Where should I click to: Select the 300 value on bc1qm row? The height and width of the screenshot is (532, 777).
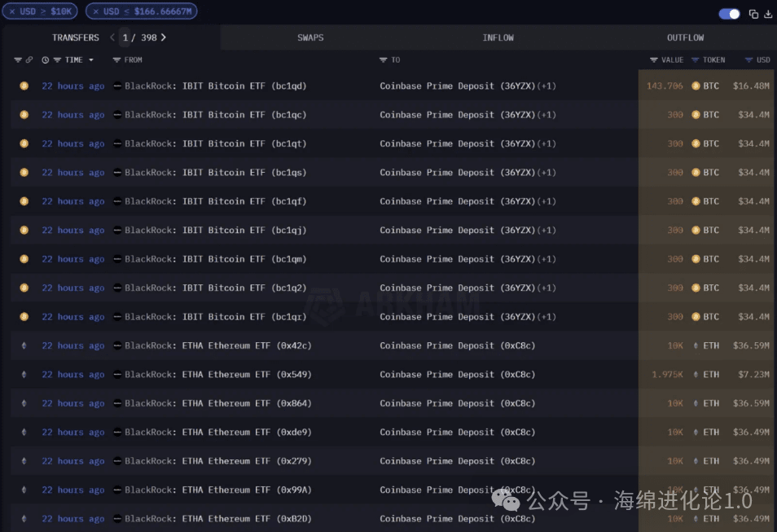click(675, 259)
